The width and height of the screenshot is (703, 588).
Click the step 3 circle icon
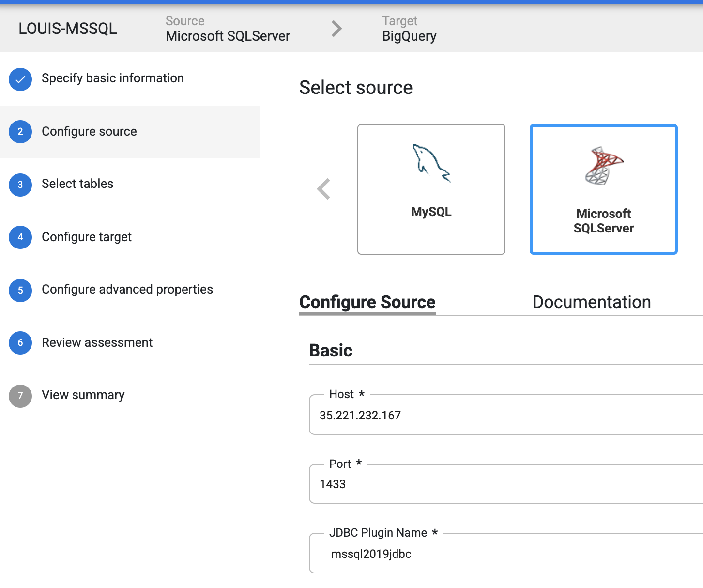tap(20, 185)
